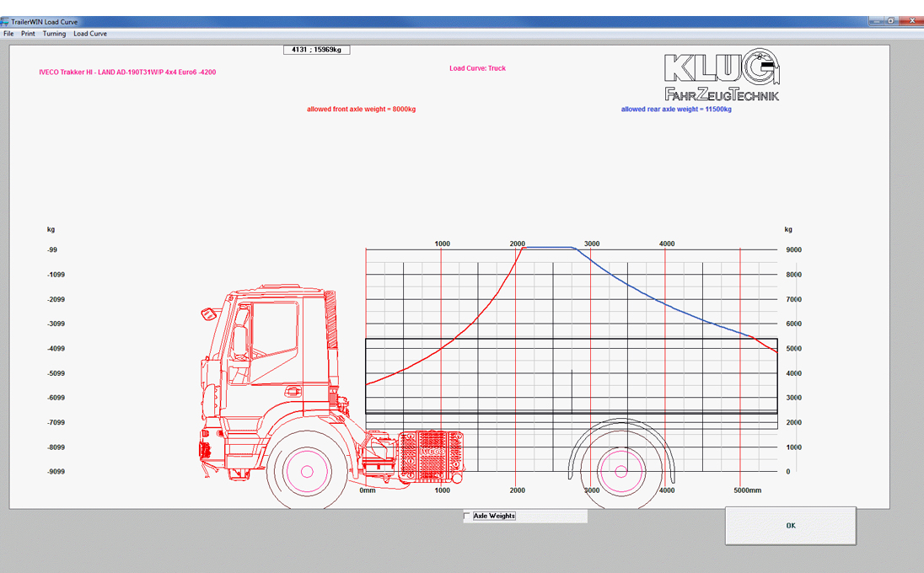Viewport: 924px width, 573px height.
Task: Click the TrailerWIN title bar app icon
Action: [x=4, y=22]
